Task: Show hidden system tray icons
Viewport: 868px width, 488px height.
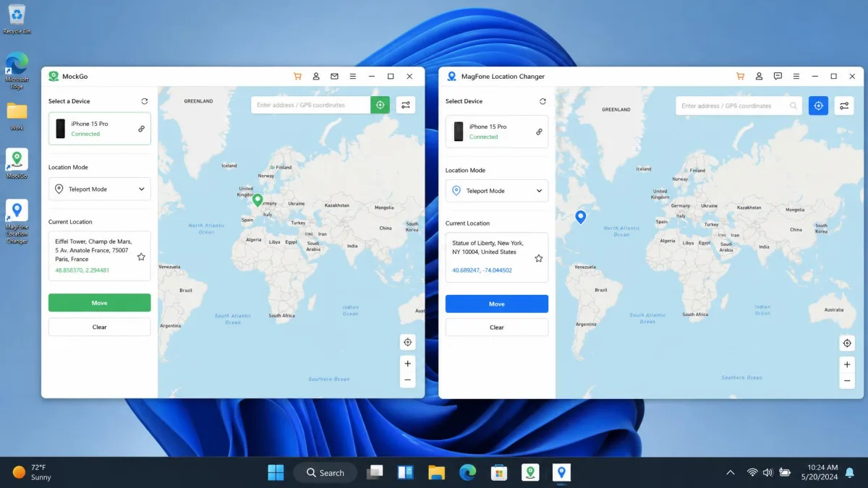Action: (x=731, y=473)
